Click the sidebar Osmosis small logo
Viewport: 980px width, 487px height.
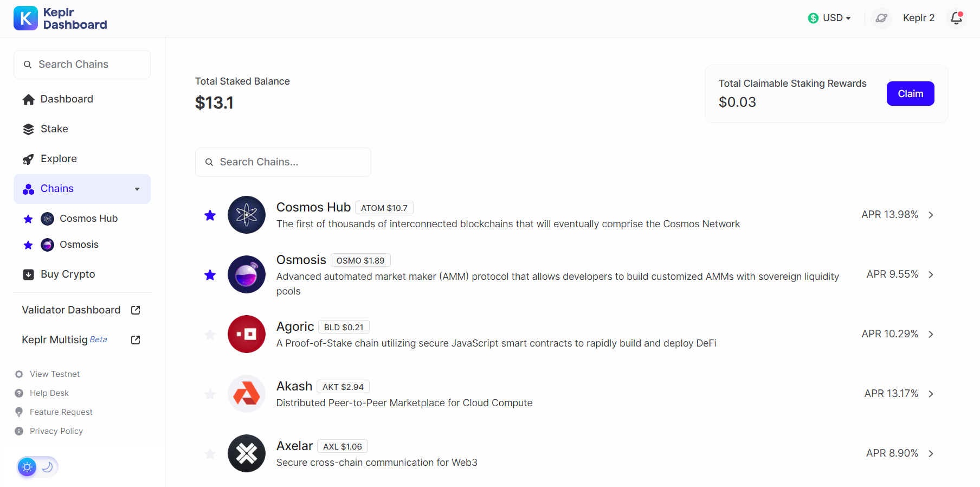[48, 245]
